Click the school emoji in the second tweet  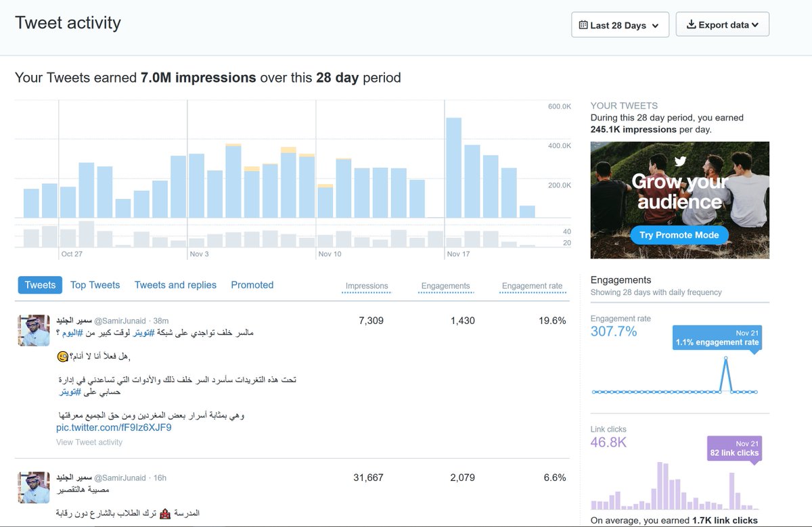(x=164, y=513)
